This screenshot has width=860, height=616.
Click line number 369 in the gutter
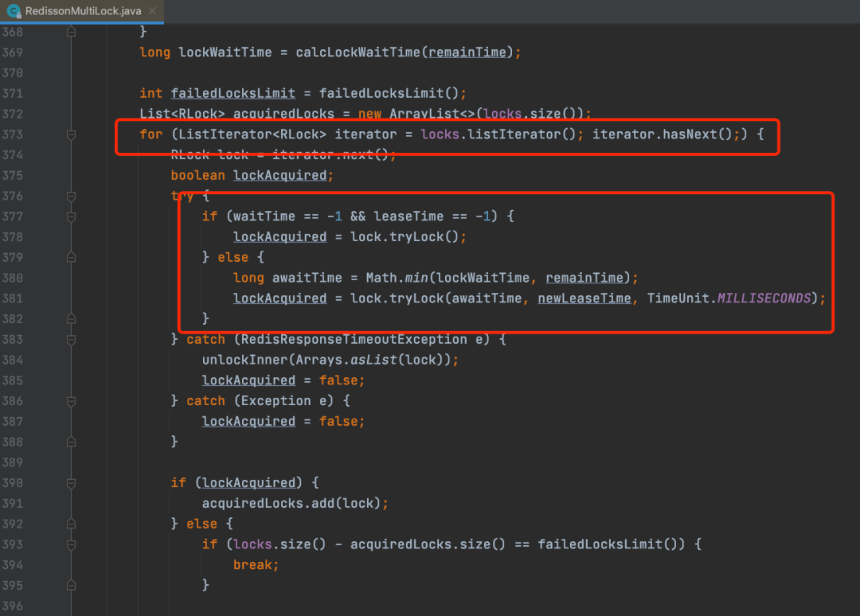click(x=13, y=53)
